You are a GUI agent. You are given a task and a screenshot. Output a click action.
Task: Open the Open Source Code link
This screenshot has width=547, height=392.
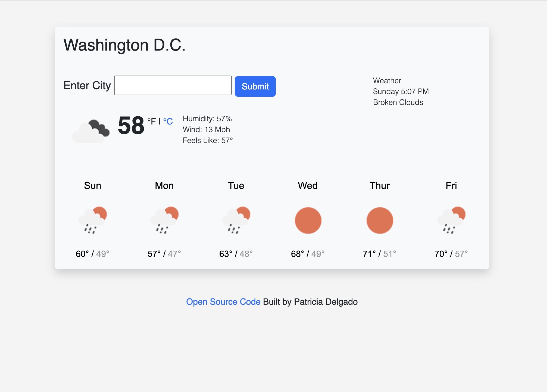(x=223, y=302)
